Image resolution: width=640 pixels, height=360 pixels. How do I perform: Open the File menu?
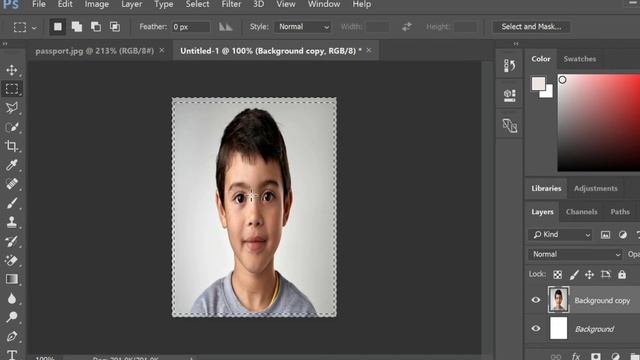tap(39, 4)
